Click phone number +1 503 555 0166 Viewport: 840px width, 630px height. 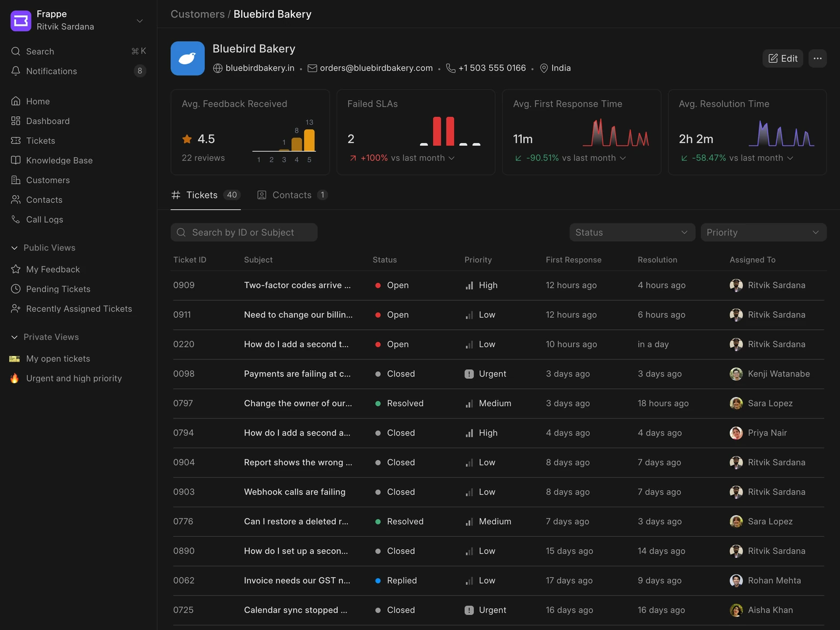492,68
